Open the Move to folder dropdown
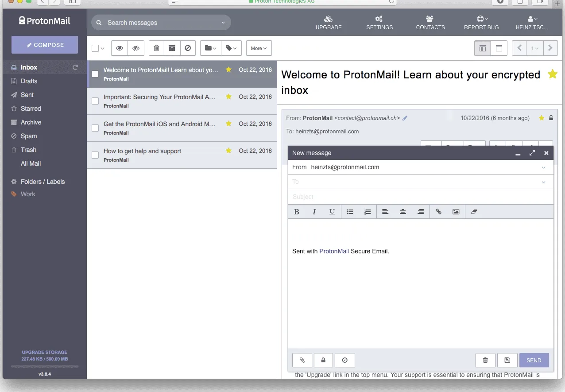 tap(210, 48)
